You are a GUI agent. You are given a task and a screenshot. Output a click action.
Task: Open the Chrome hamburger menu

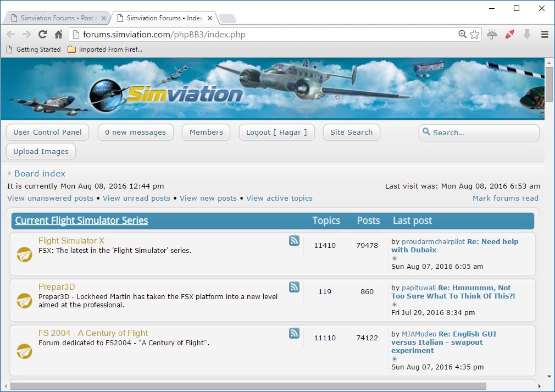pos(545,34)
